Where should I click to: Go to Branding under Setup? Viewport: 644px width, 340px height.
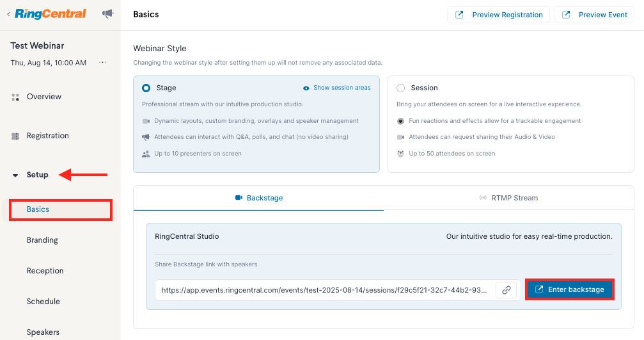42,240
